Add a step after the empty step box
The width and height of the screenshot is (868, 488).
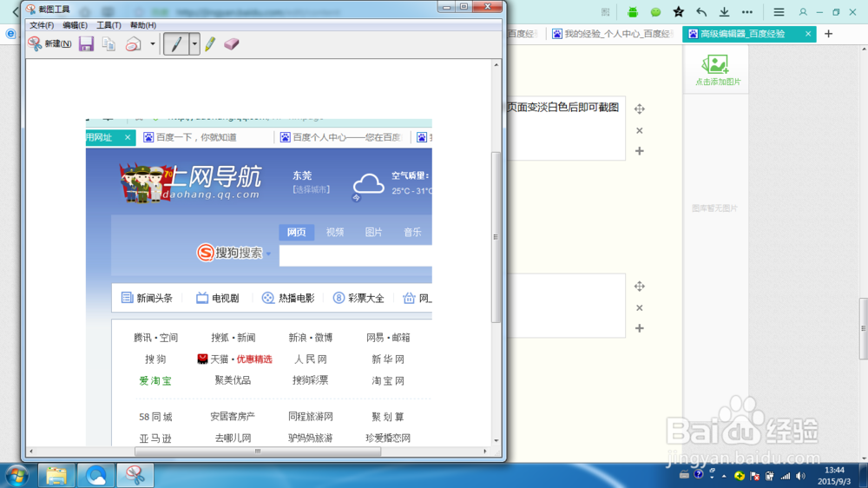(640, 328)
